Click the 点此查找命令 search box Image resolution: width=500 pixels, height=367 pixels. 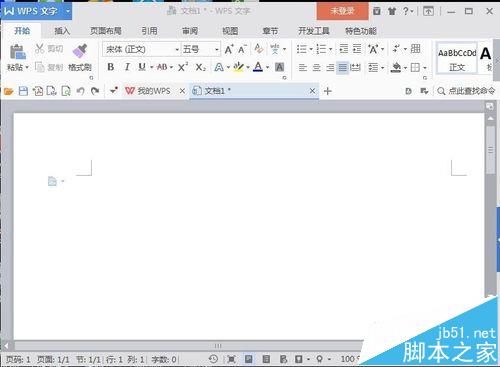tap(466, 91)
